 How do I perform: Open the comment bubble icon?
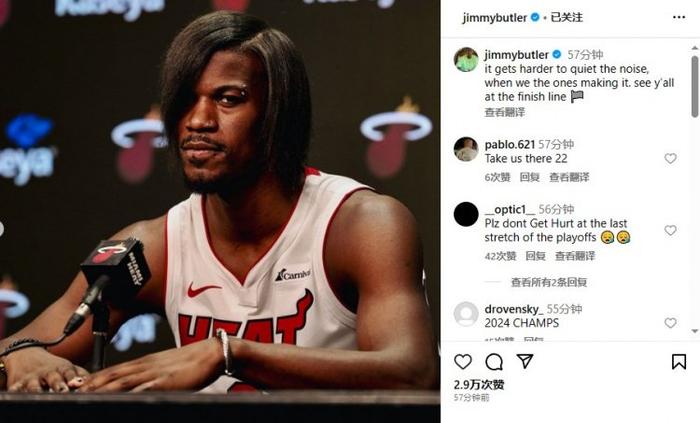494,362
